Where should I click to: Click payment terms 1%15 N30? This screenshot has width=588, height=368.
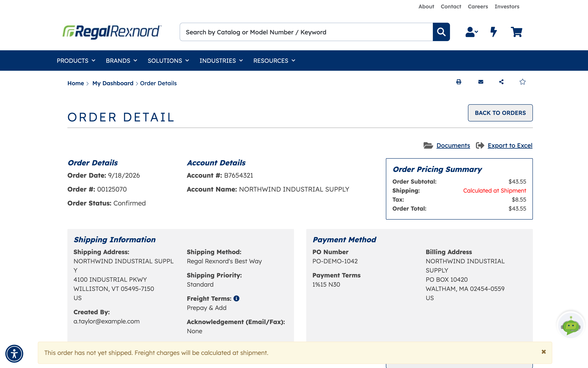click(x=326, y=285)
